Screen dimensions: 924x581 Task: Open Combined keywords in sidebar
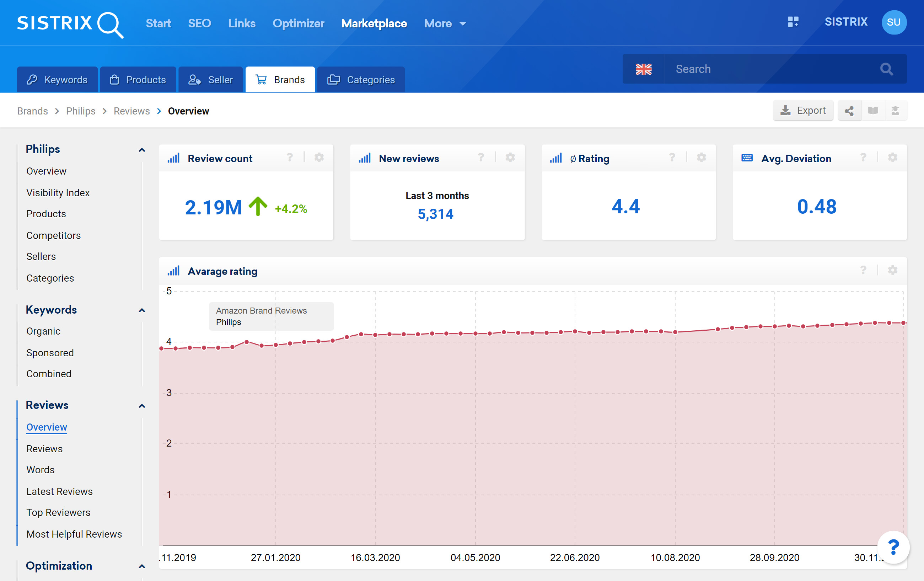click(49, 374)
